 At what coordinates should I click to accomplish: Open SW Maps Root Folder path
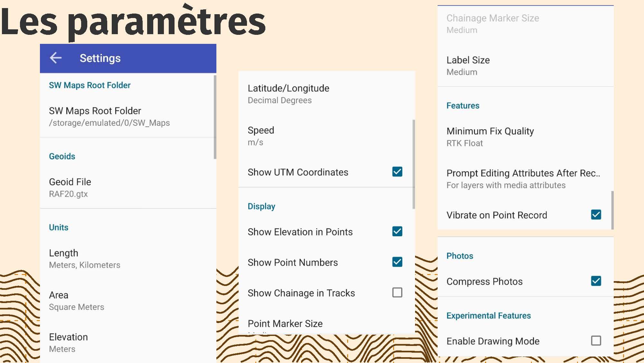tap(109, 116)
